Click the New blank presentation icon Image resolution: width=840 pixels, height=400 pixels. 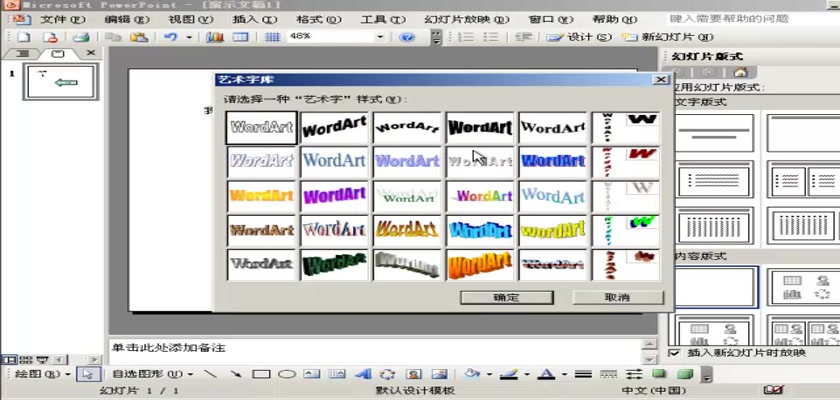pos(24,37)
